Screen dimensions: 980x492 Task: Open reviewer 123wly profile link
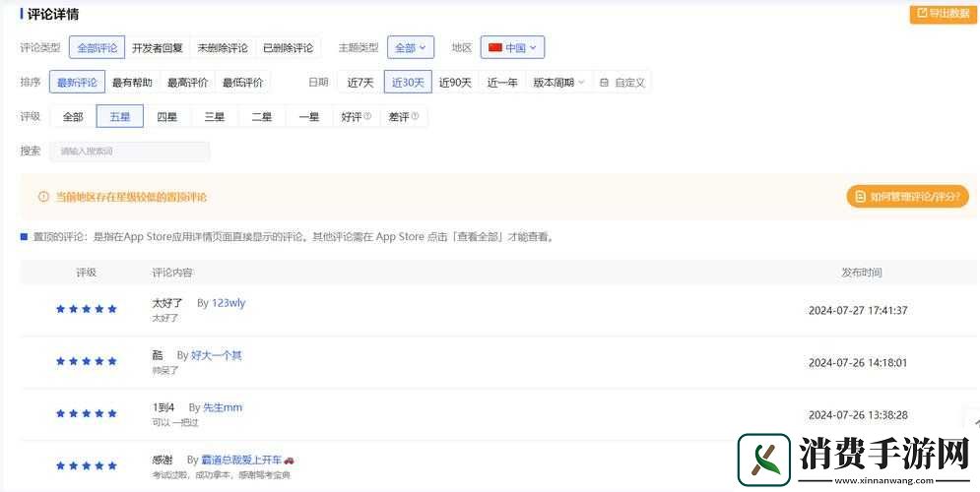(229, 303)
